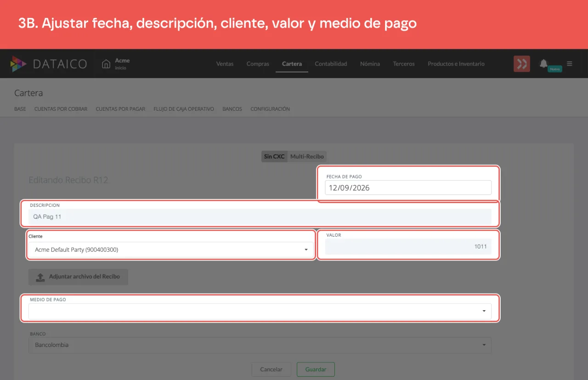Switch to Cuentas por Pagar tab

[x=120, y=109]
